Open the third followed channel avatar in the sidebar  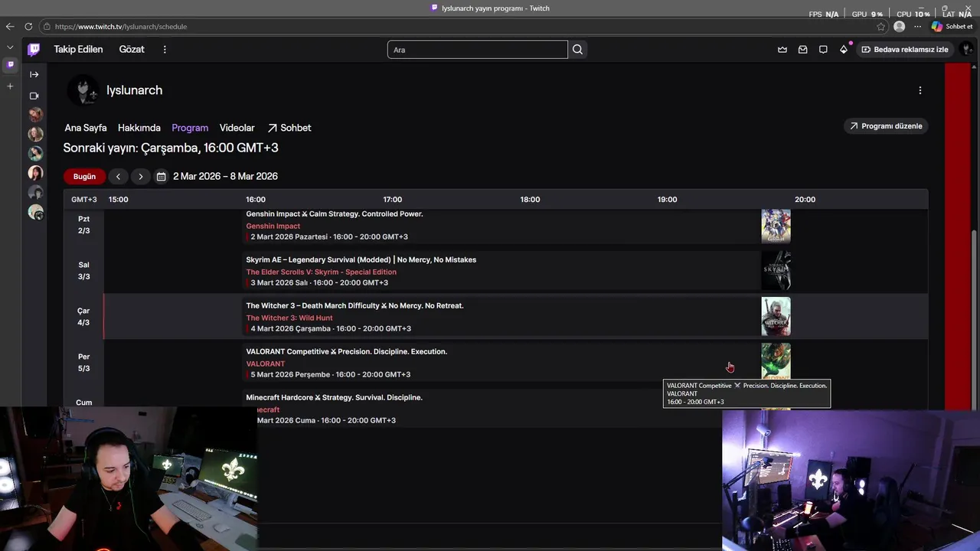[x=35, y=153]
